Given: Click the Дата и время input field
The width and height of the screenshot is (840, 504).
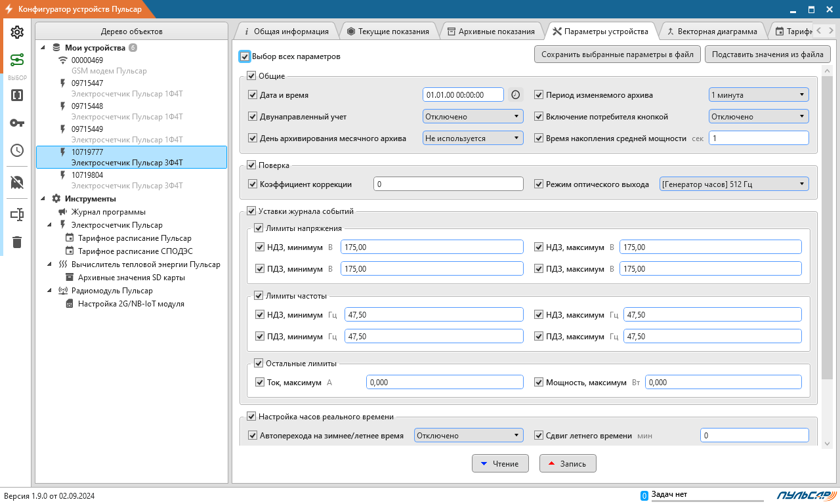Looking at the screenshot, I should 463,94.
